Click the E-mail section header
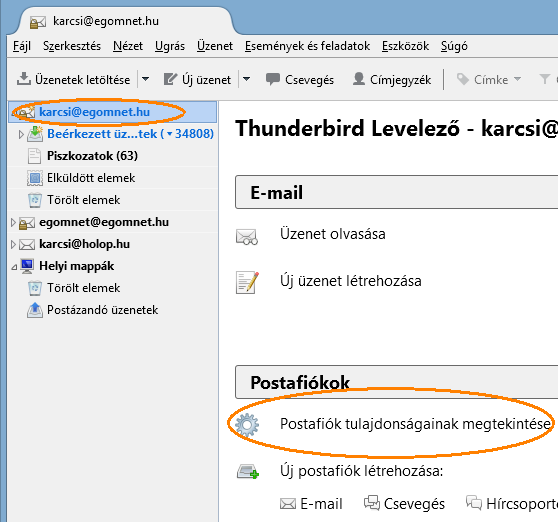 (396, 193)
